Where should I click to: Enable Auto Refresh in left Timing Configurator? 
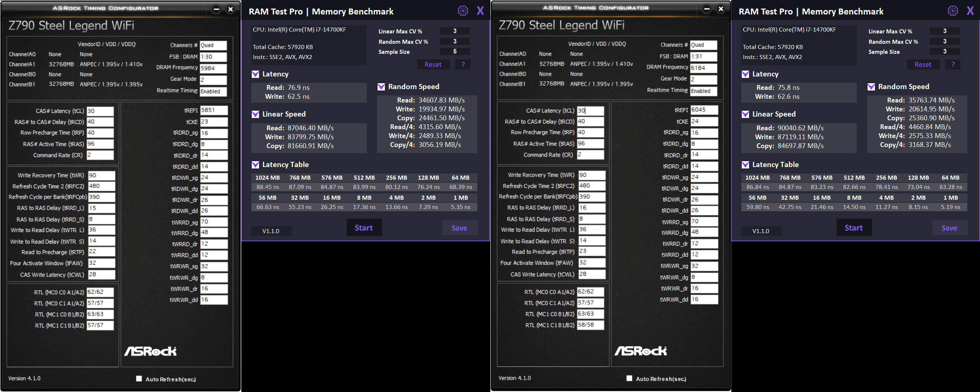tap(139, 379)
